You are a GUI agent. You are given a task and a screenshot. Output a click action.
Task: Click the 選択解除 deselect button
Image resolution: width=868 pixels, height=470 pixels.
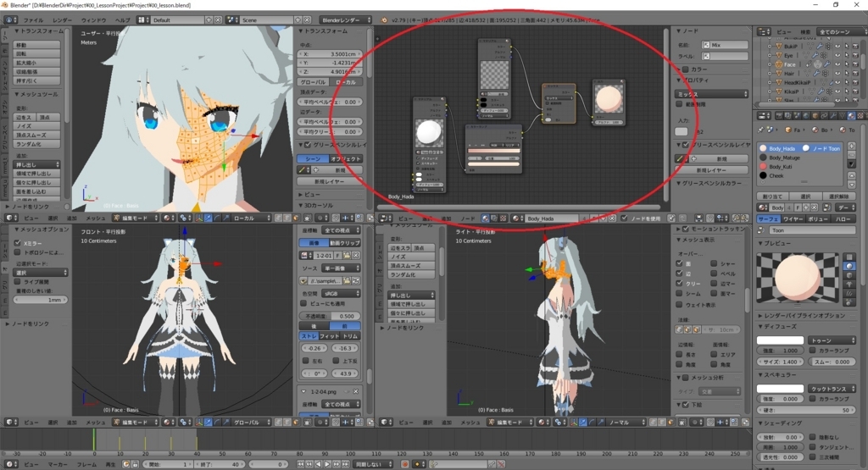pos(839,196)
